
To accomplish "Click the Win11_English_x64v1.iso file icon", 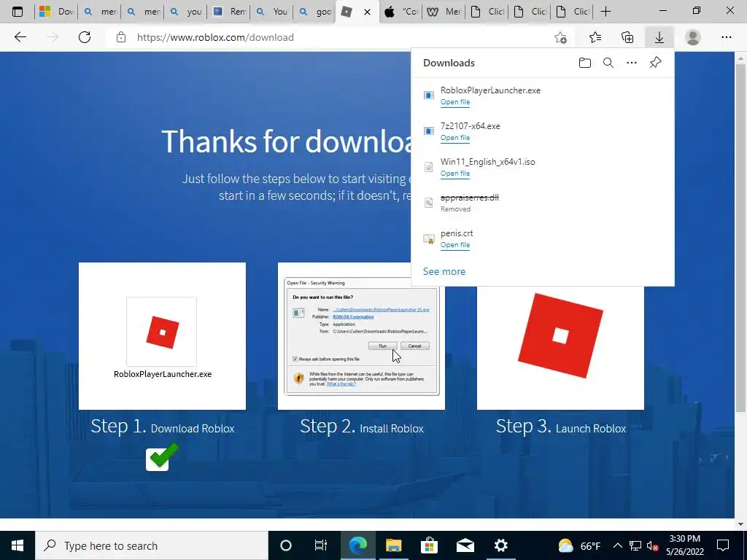I will point(429,167).
